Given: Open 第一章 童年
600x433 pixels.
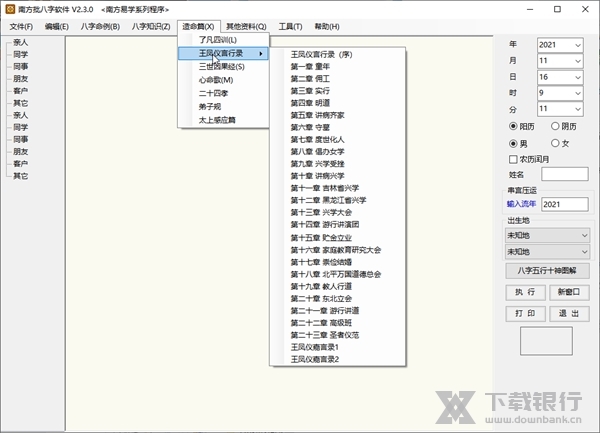Looking at the screenshot, I should pyautogui.click(x=338, y=67).
